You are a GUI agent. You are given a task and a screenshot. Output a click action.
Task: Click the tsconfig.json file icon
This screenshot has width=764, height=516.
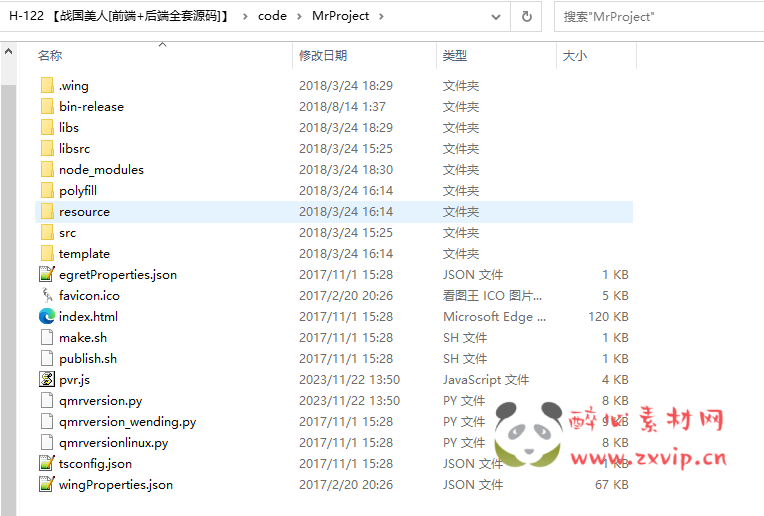[x=47, y=463]
